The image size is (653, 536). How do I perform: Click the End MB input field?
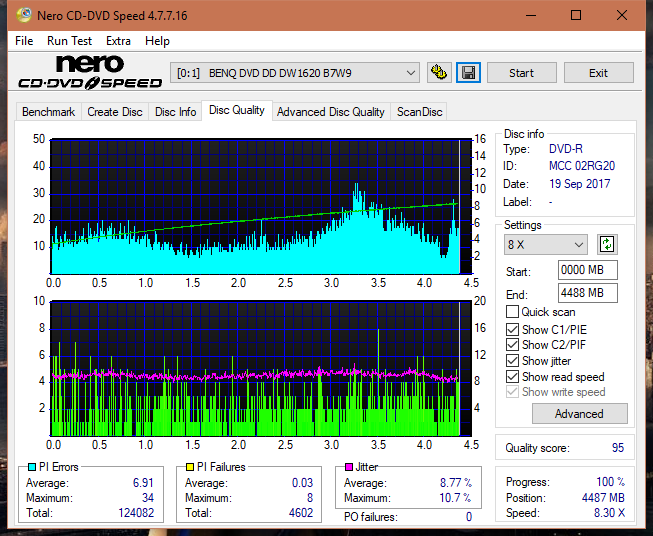coord(587,293)
